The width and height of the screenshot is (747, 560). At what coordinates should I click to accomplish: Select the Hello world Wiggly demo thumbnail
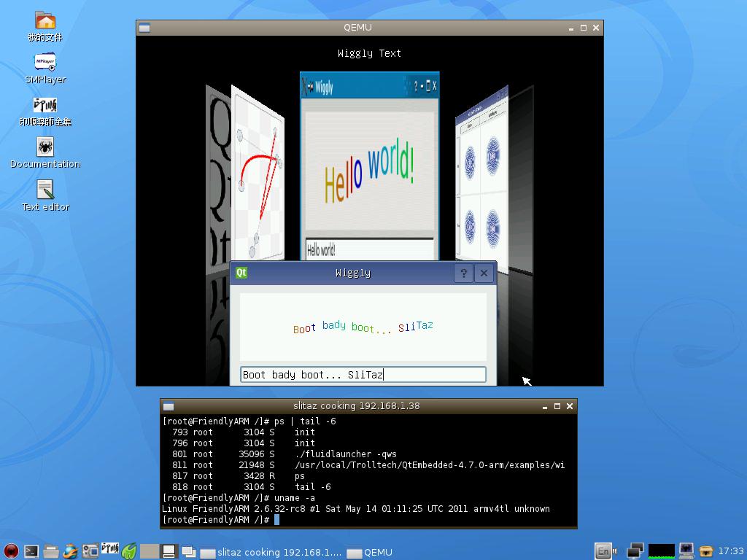(370, 167)
